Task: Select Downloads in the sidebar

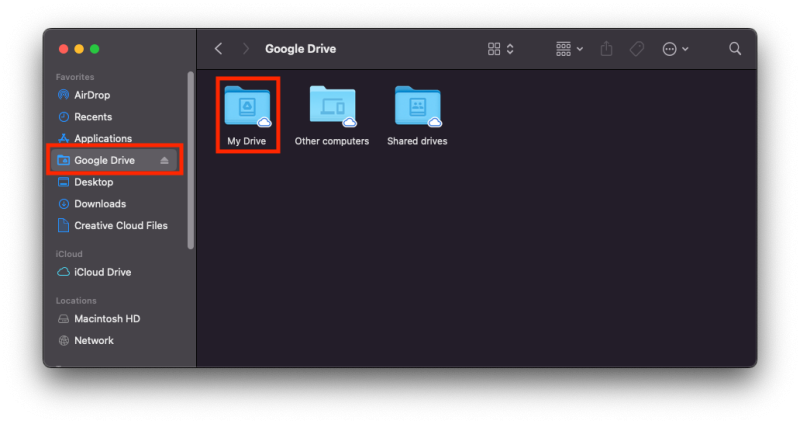Action: pos(115,204)
